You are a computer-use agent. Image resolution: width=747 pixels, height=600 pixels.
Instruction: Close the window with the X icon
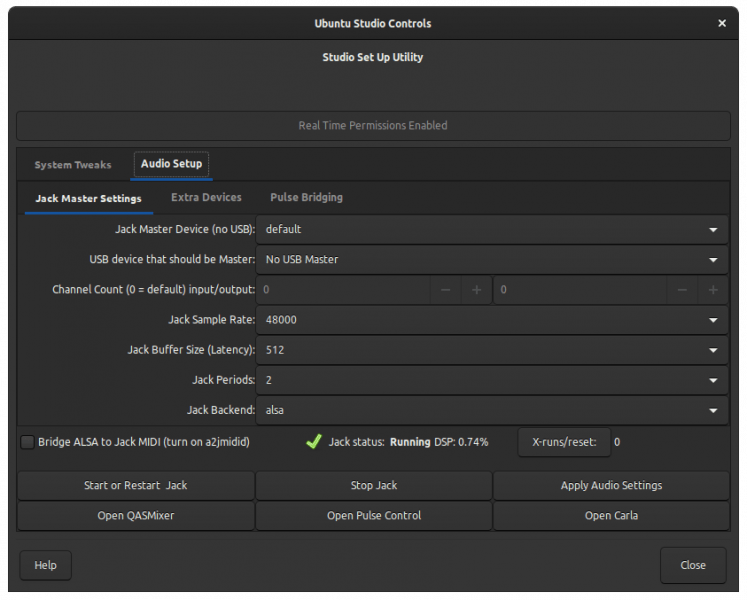tap(722, 23)
